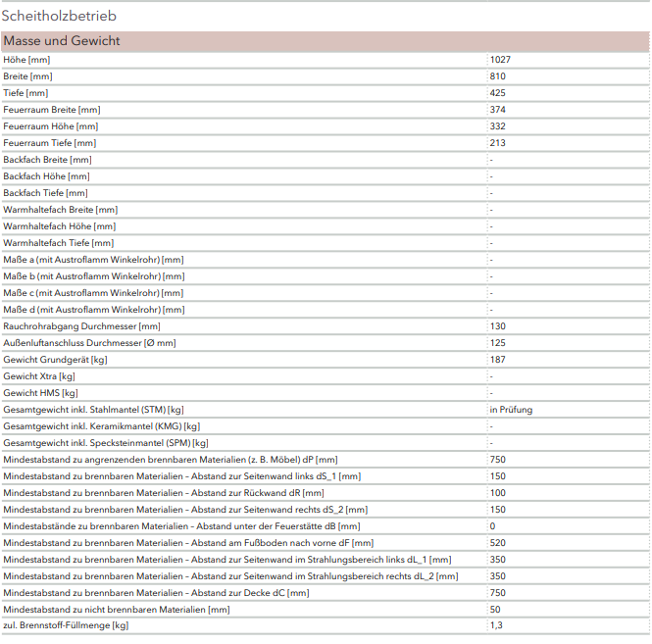The height and width of the screenshot is (644, 652).
Task: Click the Breite value 810
Action: 497,76
